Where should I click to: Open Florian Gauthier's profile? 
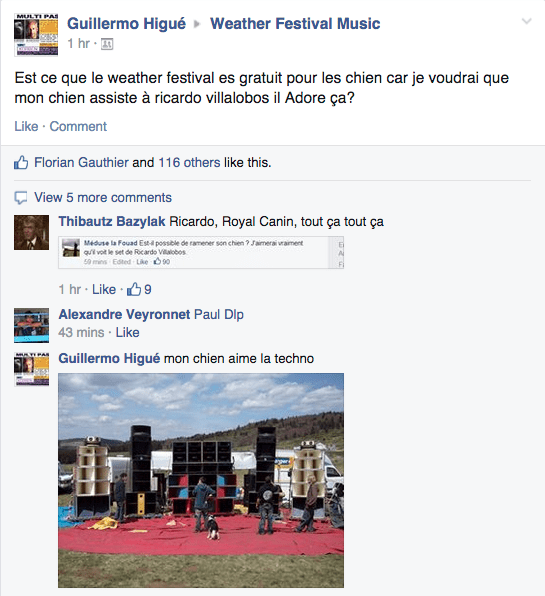click(x=81, y=162)
